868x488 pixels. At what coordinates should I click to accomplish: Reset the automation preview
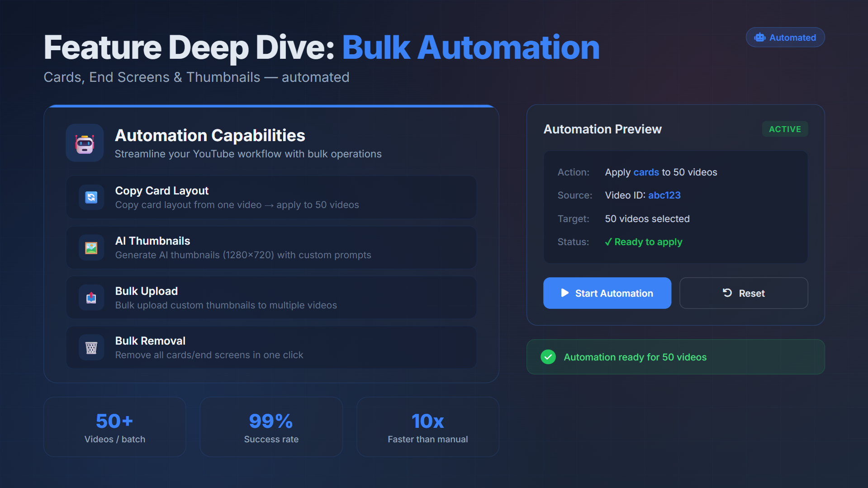click(744, 293)
